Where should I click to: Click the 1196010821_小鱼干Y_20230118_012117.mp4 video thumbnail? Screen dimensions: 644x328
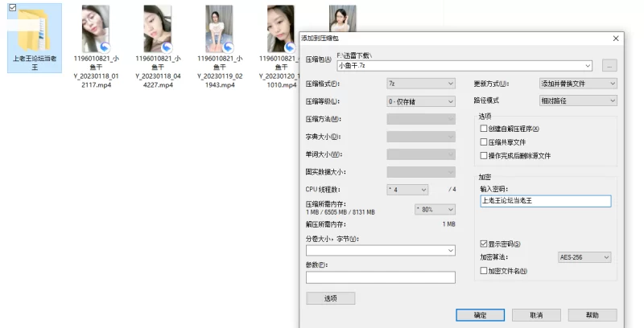tap(96, 28)
